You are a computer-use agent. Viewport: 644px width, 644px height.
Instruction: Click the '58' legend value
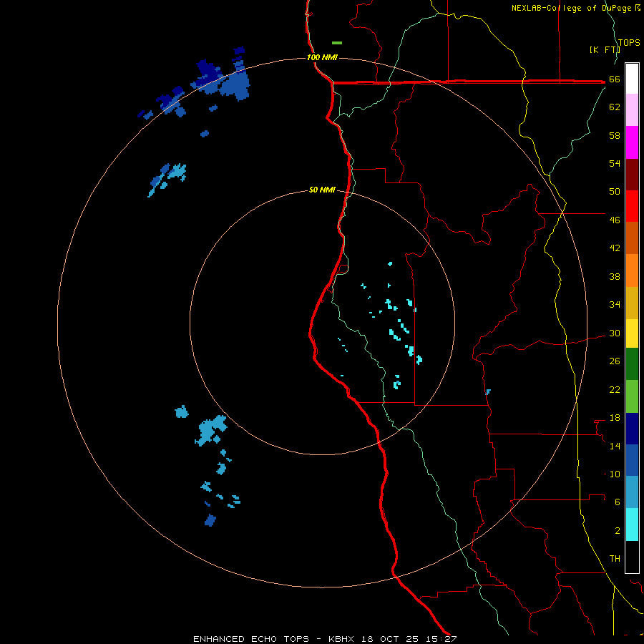(x=615, y=135)
